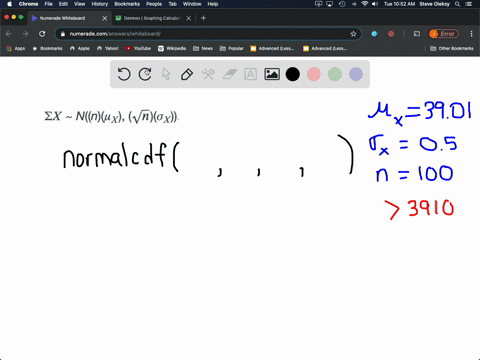480x360 pixels.
Task: Click the address bar showing numerade.com
Action: coord(208,34)
